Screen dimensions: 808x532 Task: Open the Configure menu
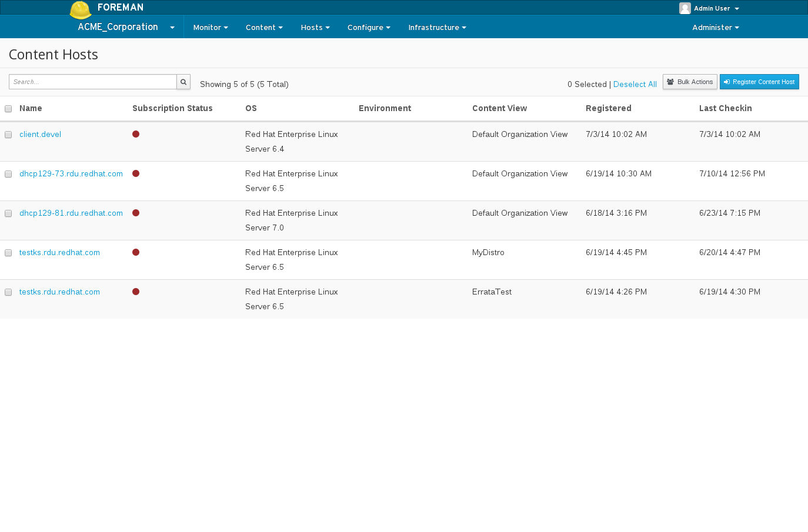(x=369, y=27)
